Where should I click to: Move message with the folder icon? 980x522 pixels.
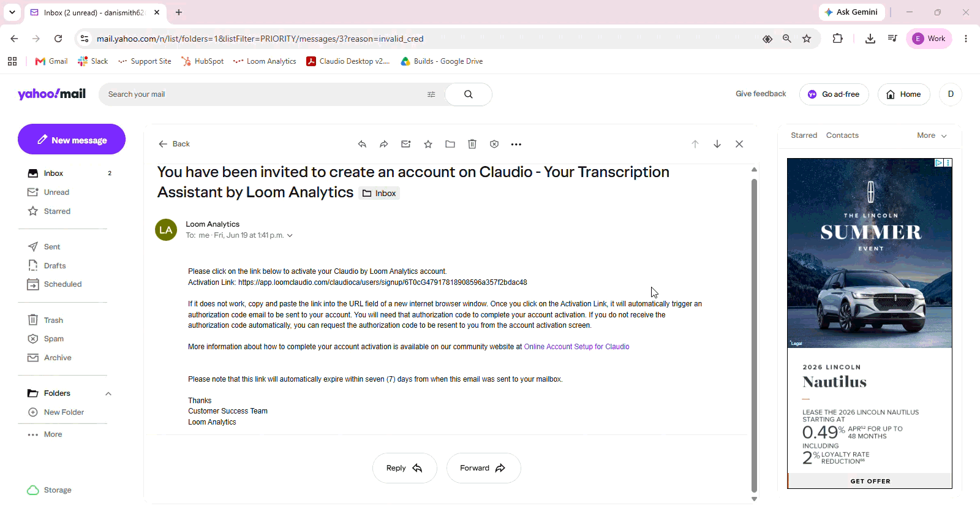point(450,144)
